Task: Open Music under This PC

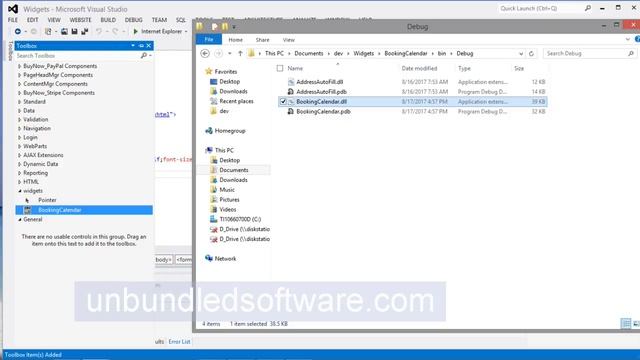Action: point(227,190)
